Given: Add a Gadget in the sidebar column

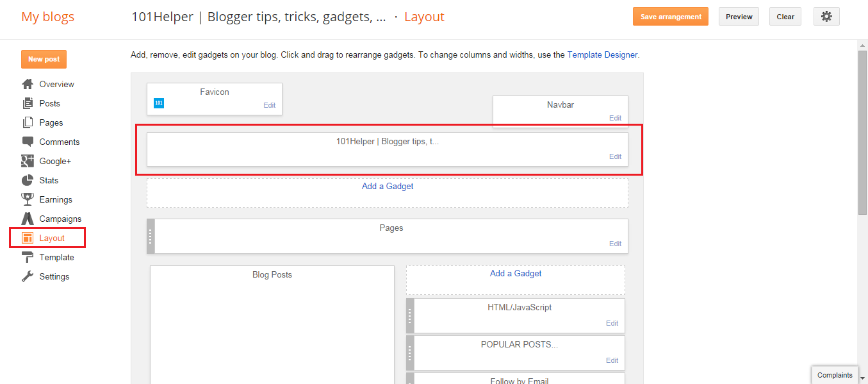Looking at the screenshot, I should 516,273.
